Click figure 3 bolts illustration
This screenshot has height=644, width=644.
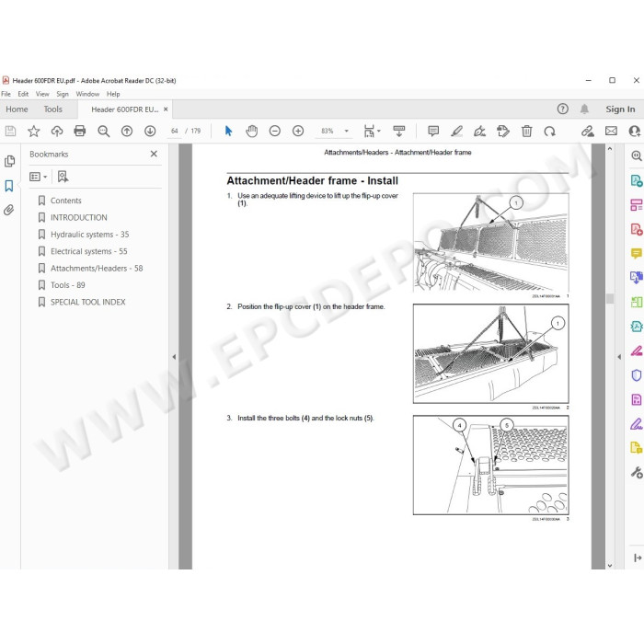[x=490, y=465]
